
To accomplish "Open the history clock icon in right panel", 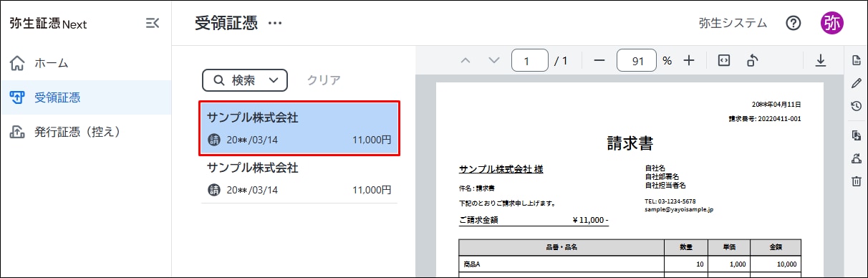I will point(856,106).
